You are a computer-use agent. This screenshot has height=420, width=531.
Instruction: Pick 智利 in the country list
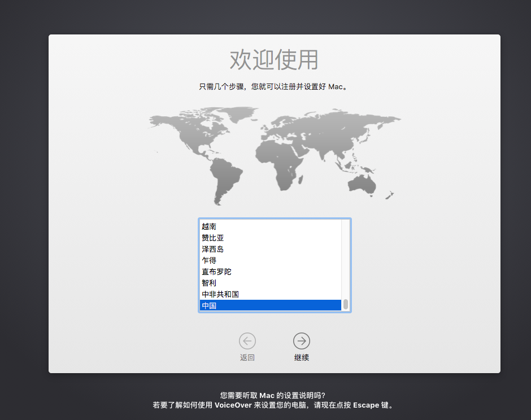point(270,283)
